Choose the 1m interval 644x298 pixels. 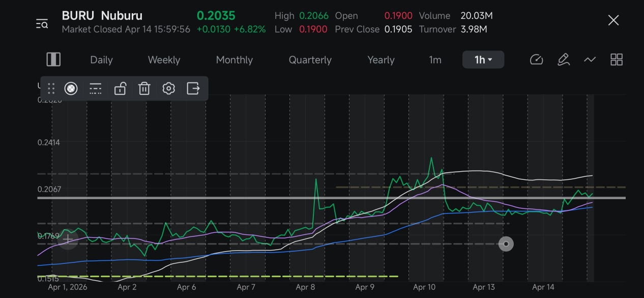tap(435, 60)
